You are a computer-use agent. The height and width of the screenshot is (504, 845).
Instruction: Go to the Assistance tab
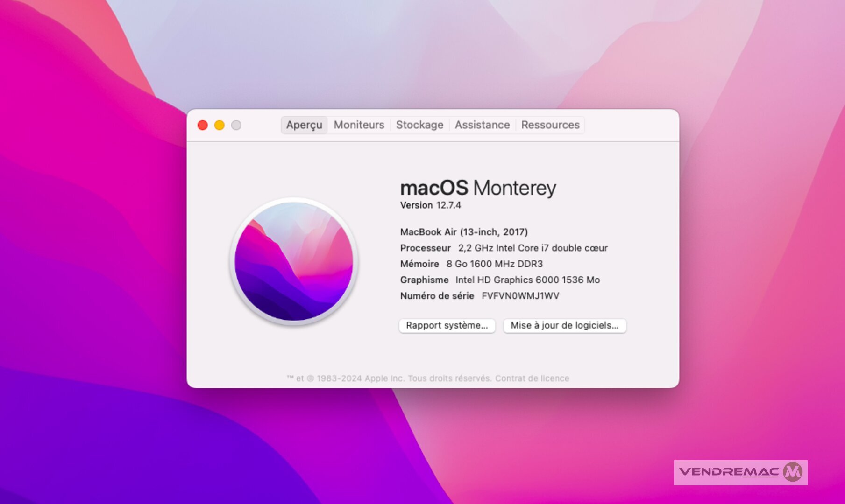482,125
